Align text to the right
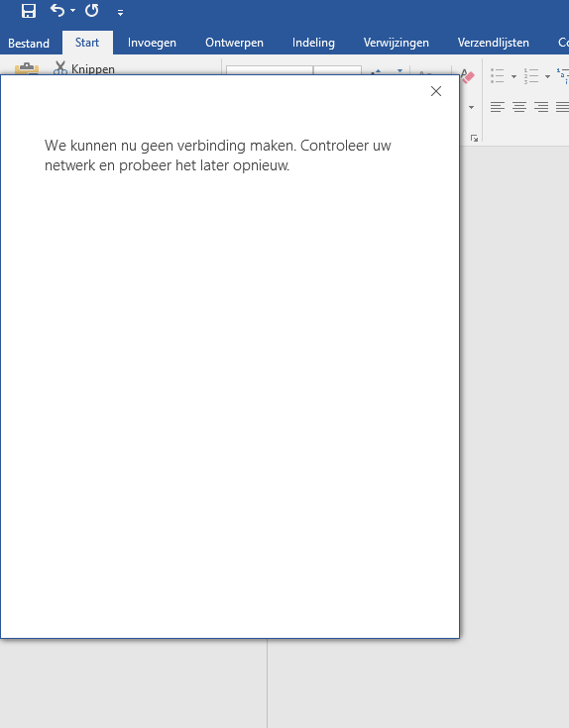 541,107
